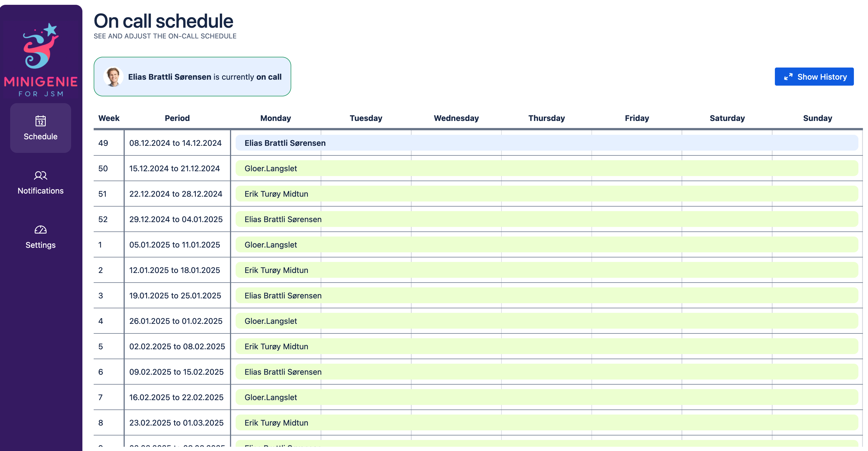This screenshot has height=451, width=868.
Task: Click the currently on call banner
Action: (192, 77)
